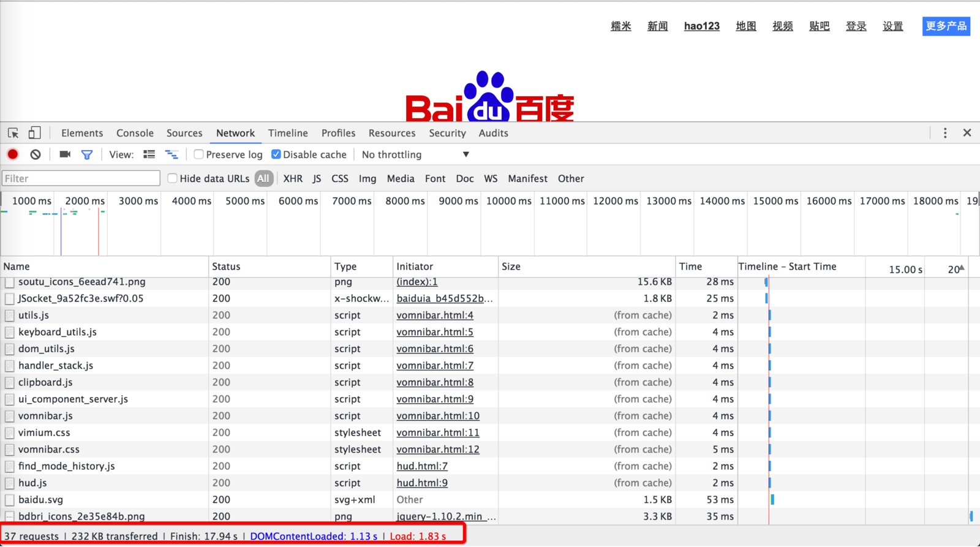Screen dimensions: 980x547
Task: Click the 更多产品 button
Action: 946,26
